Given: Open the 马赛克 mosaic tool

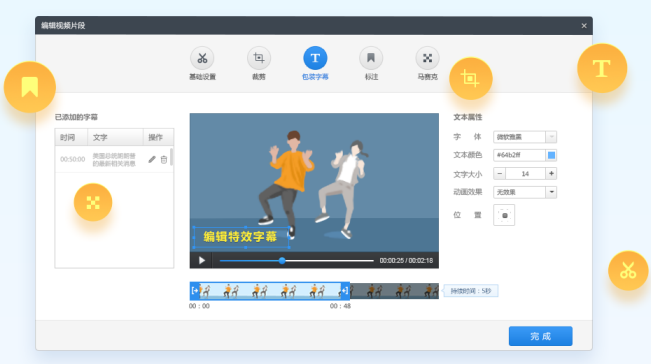Looking at the screenshot, I should click(x=427, y=58).
